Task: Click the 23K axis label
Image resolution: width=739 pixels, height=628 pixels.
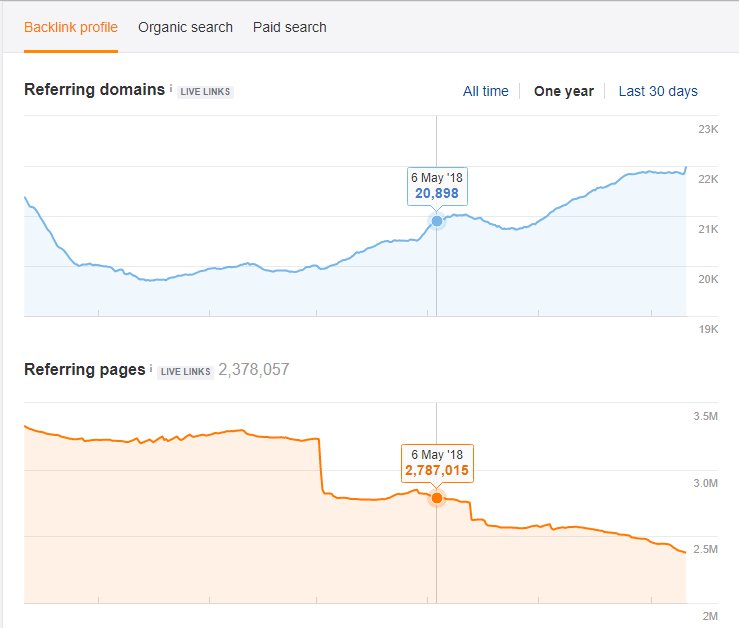Action: 708,129
